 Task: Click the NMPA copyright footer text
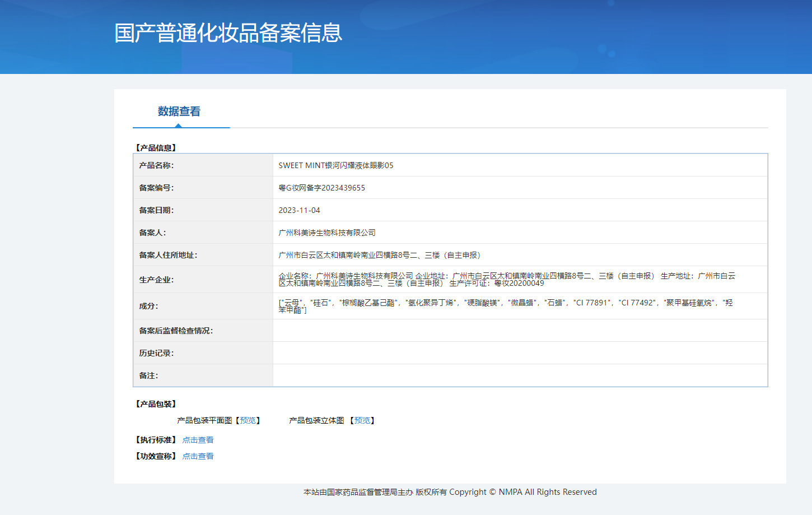pos(450,492)
